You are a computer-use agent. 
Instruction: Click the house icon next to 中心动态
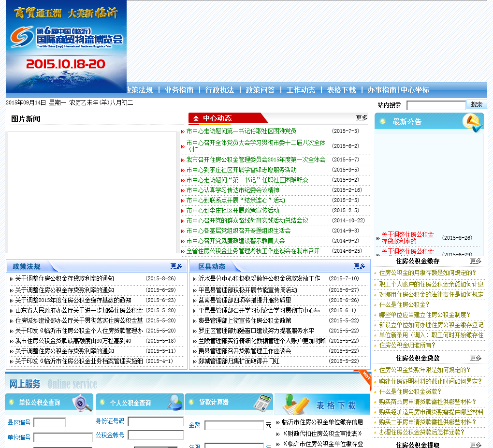(196, 118)
